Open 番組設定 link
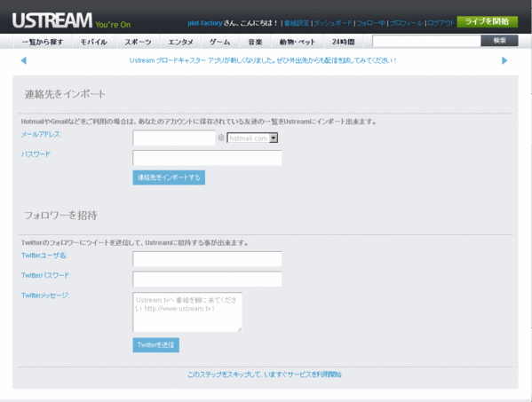Screen dimensions: 532x402 297,23
